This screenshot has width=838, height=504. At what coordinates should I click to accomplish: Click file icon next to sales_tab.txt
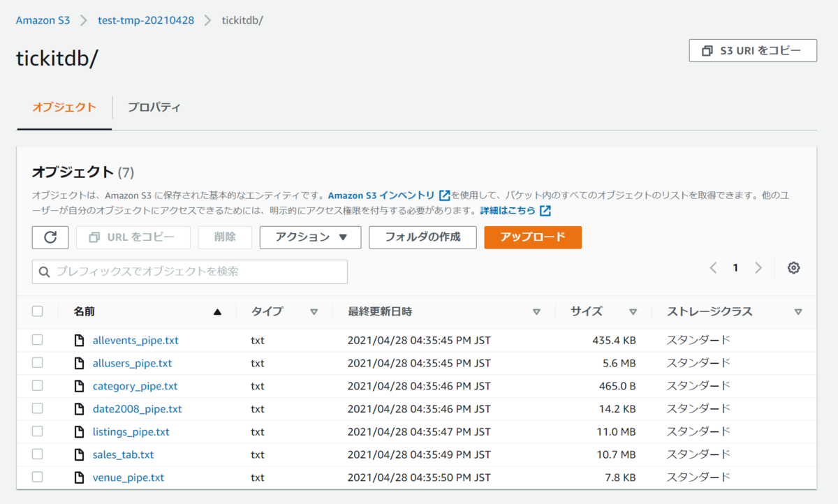[x=79, y=454]
